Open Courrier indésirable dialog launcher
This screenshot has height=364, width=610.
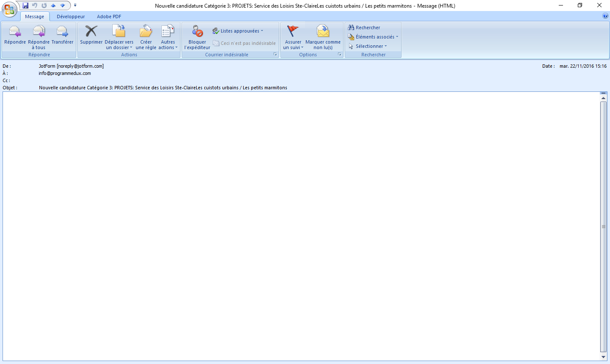tap(275, 55)
